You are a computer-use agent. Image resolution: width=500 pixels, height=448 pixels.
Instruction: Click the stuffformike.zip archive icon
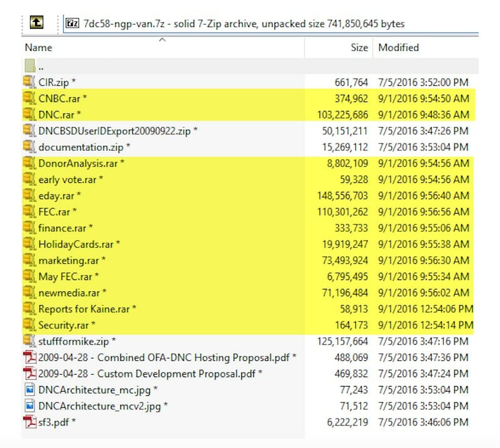(x=29, y=341)
